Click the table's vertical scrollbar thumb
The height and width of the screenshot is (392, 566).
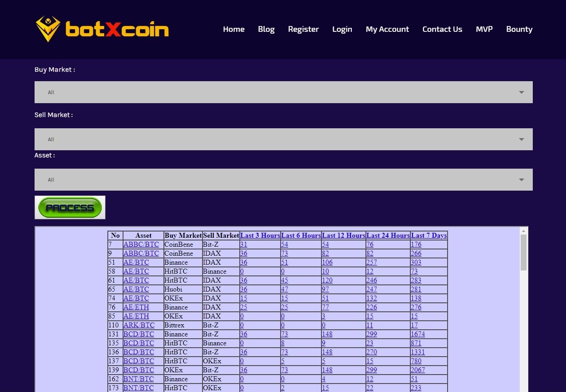pyautogui.click(x=523, y=252)
